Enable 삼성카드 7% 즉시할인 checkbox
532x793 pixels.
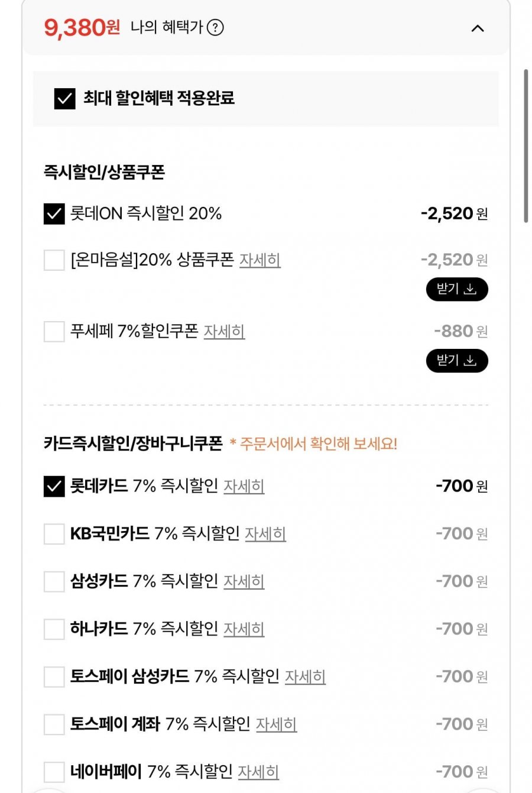[x=54, y=582]
